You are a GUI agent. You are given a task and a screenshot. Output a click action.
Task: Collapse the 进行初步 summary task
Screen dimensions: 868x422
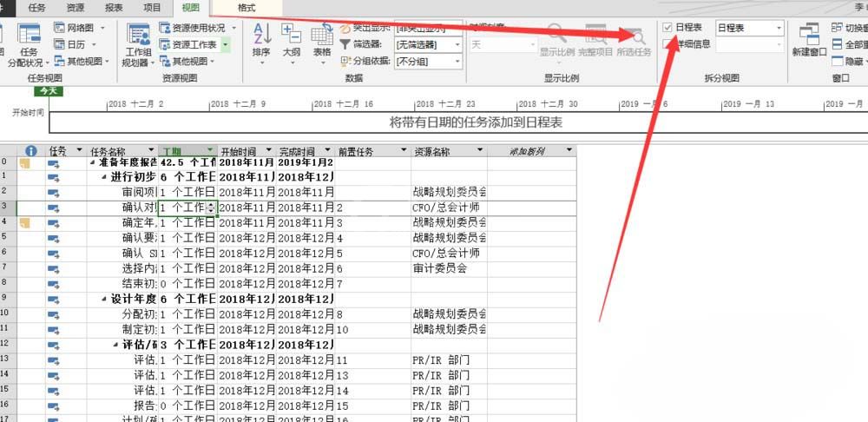(x=105, y=177)
